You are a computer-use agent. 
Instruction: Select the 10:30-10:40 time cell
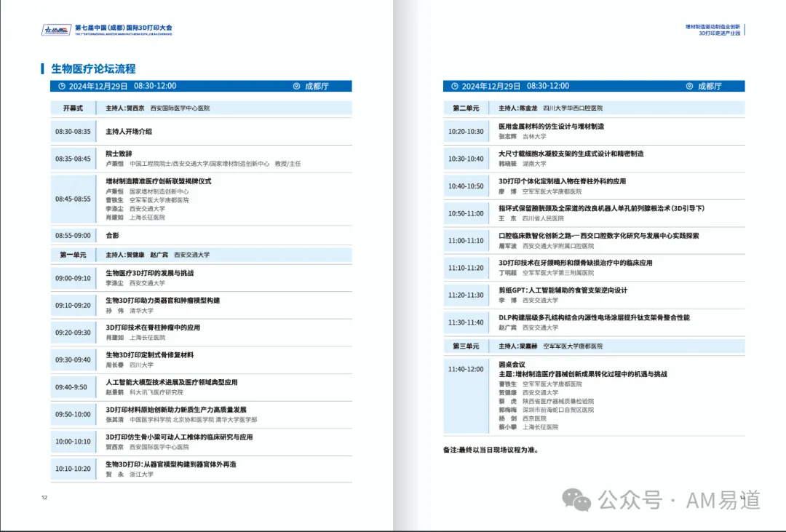point(467,159)
